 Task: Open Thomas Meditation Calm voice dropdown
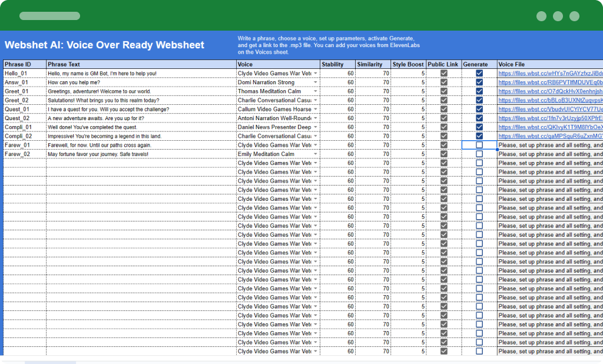[x=316, y=91]
